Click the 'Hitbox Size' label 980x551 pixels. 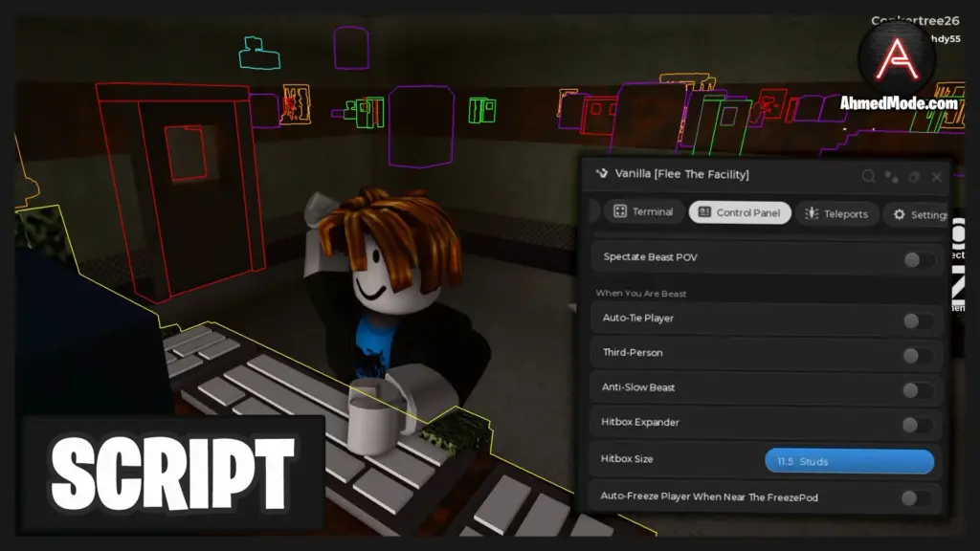pyautogui.click(x=626, y=458)
